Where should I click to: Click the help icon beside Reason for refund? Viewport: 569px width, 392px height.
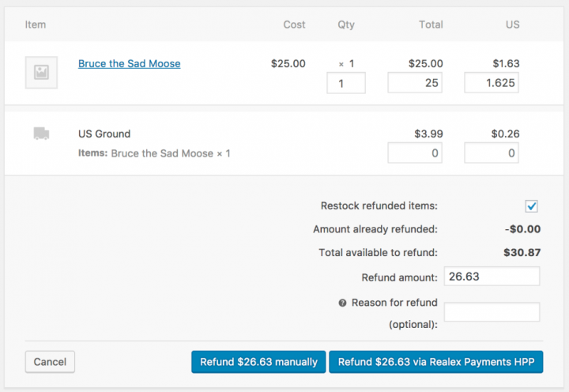342,303
